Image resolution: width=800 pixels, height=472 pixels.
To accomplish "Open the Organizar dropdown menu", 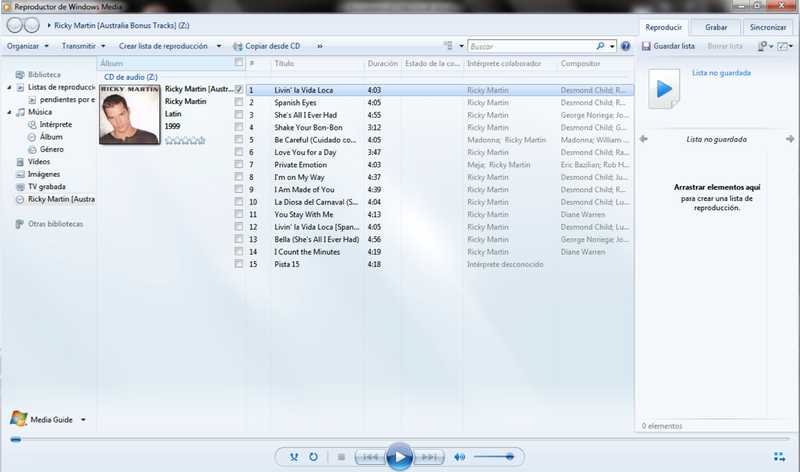I will click(x=28, y=46).
